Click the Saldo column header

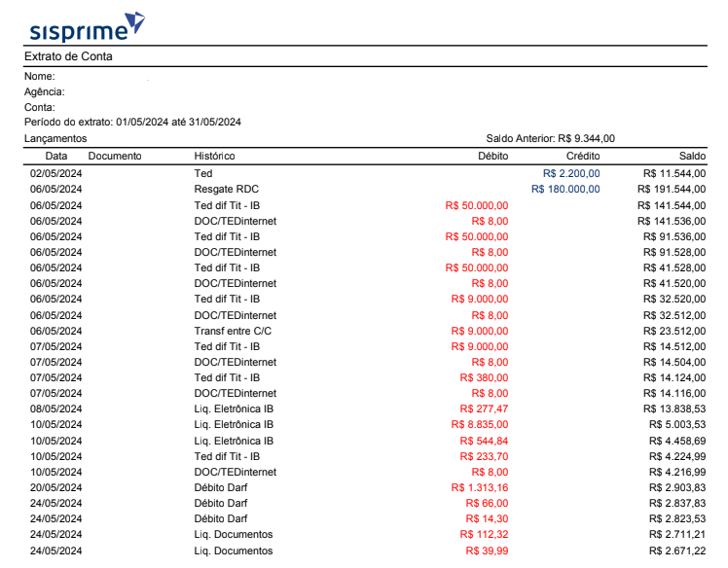pyautogui.click(x=692, y=156)
